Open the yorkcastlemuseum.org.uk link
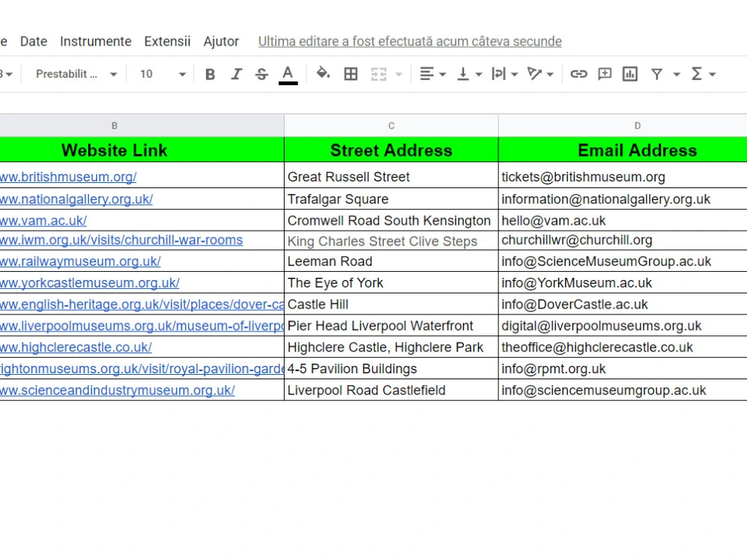The image size is (747, 560). 90,283
